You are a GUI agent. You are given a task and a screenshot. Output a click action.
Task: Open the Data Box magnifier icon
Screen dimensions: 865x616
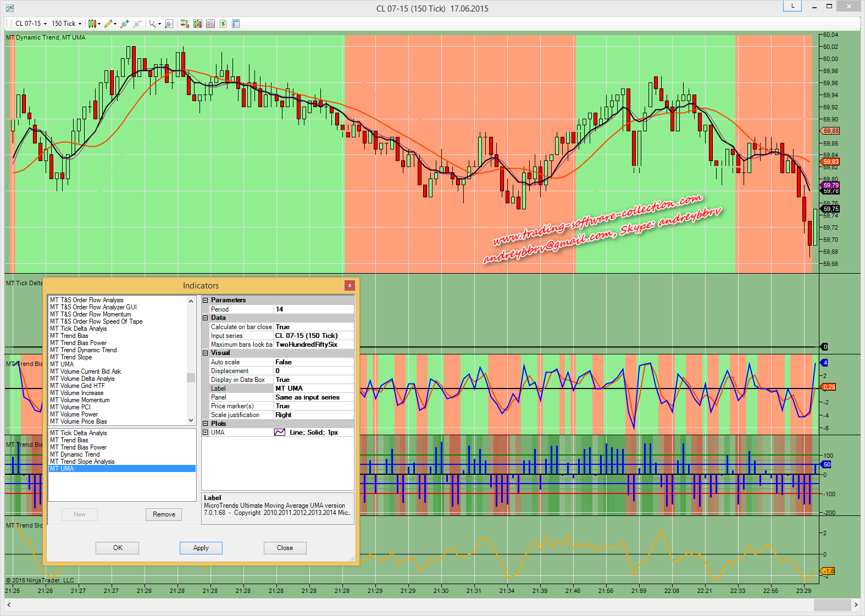169,24
